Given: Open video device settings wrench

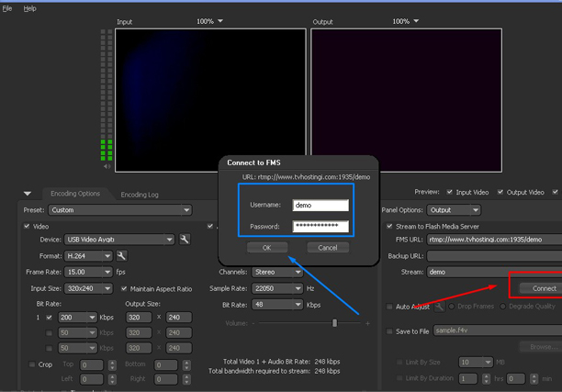Looking at the screenshot, I should click(185, 240).
